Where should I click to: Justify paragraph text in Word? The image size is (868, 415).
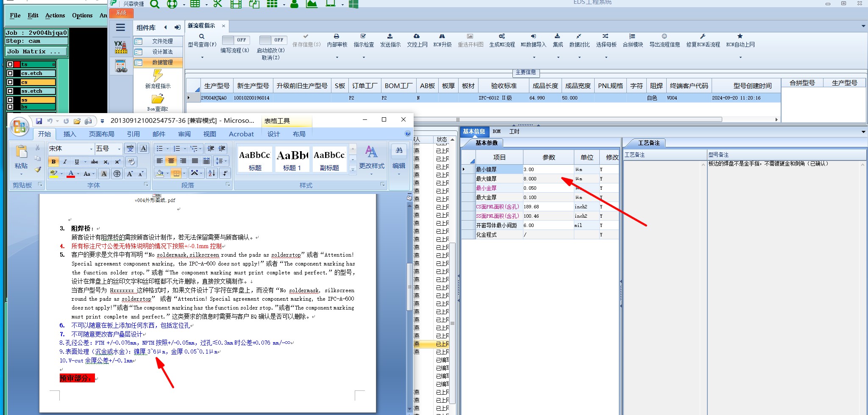195,161
